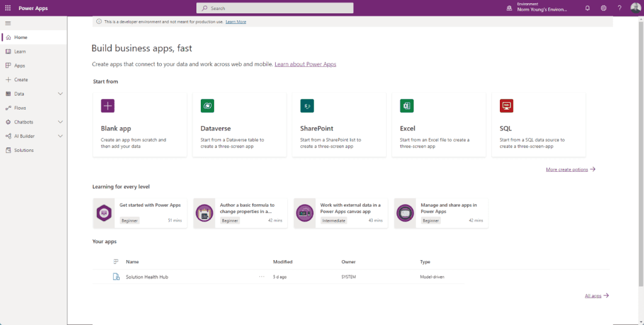Choose the SharePoint icon tile

tap(307, 106)
